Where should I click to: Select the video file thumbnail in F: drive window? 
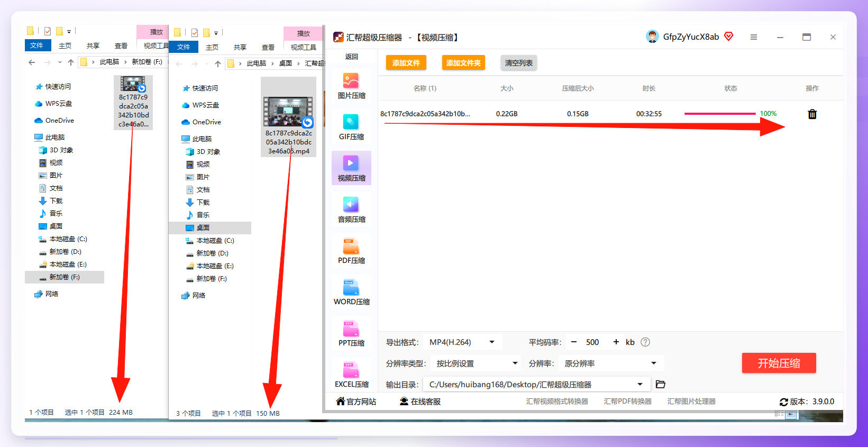coord(133,102)
